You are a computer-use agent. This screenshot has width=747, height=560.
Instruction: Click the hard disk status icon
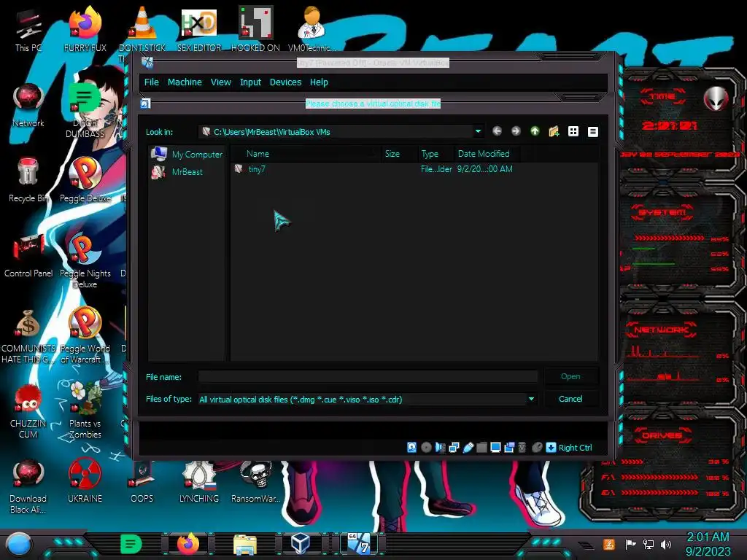click(411, 447)
